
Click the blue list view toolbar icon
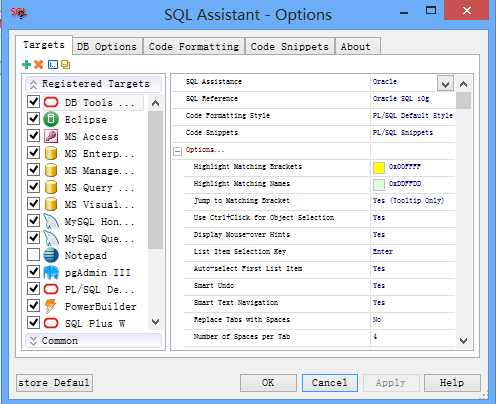(53, 64)
